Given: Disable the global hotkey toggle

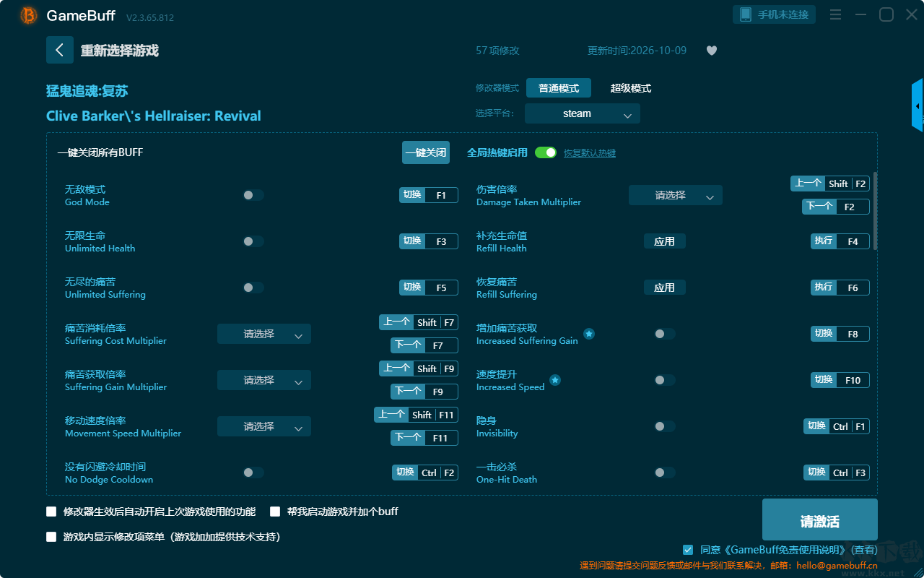Looking at the screenshot, I should [x=546, y=152].
